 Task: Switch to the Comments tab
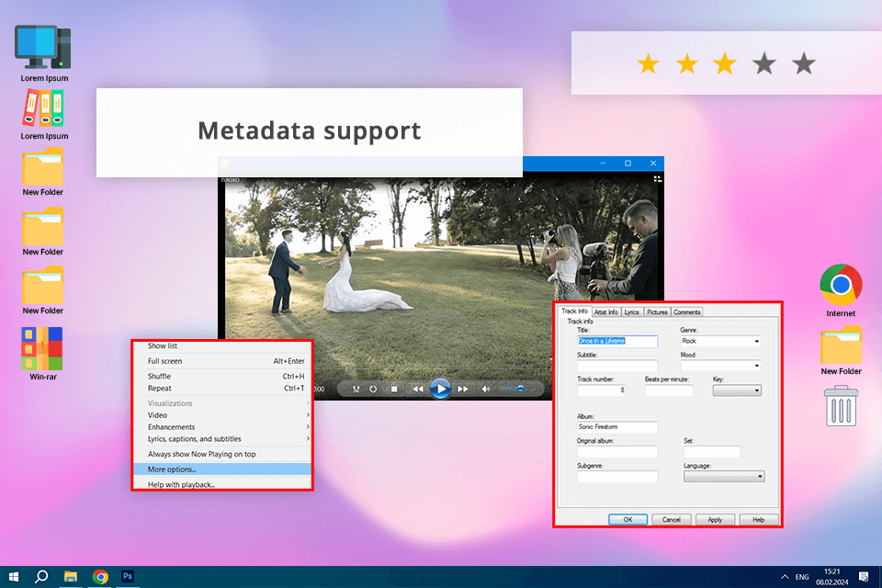tap(687, 311)
